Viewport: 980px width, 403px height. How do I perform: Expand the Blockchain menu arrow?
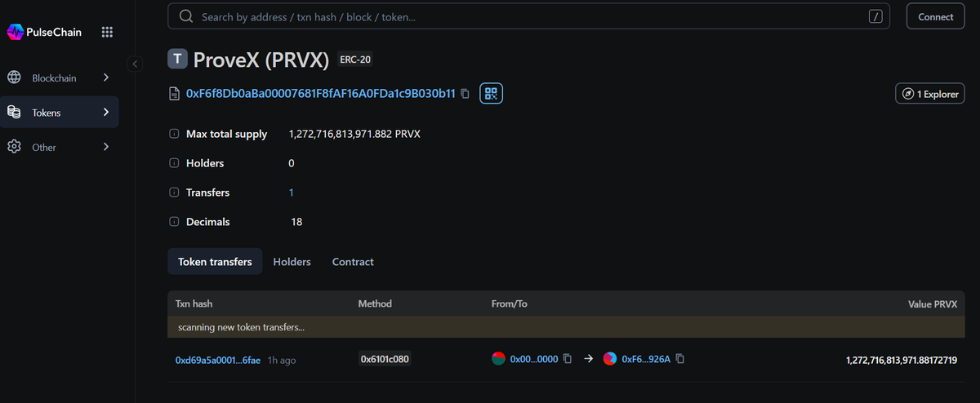pyautogui.click(x=106, y=77)
